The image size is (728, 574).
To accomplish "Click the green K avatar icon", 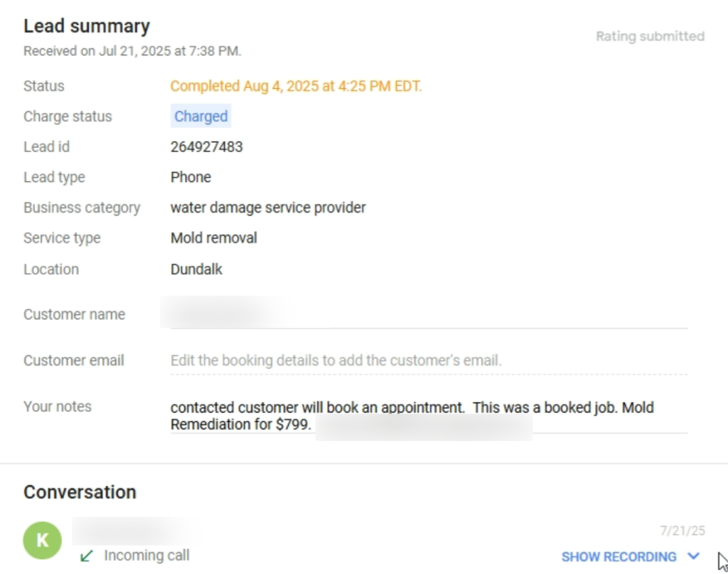I will click(43, 540).
